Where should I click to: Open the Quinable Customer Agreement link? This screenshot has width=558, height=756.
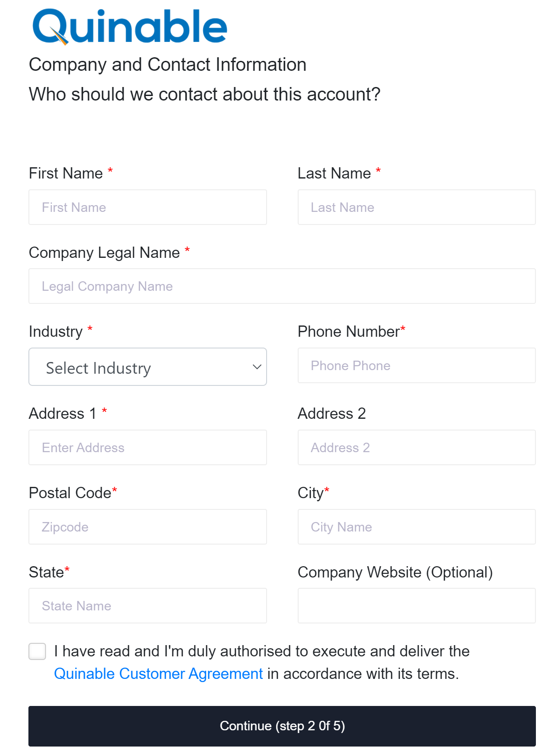[x=158, y=674]
